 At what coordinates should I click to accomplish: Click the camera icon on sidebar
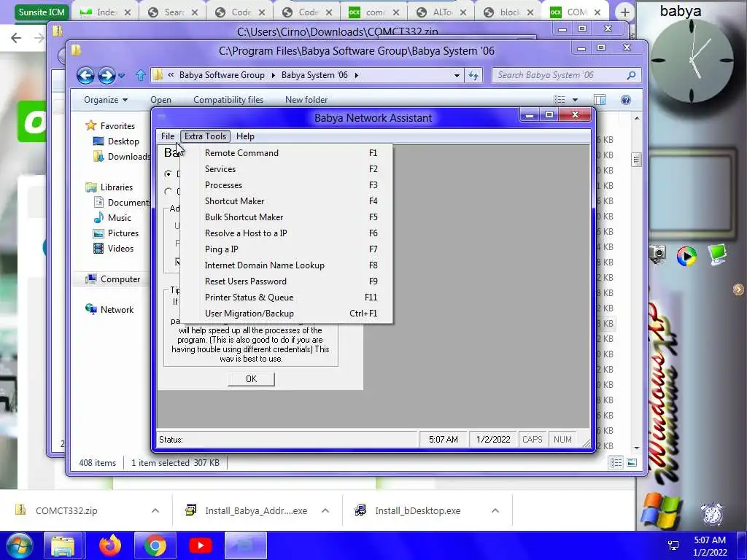point(658,253)
